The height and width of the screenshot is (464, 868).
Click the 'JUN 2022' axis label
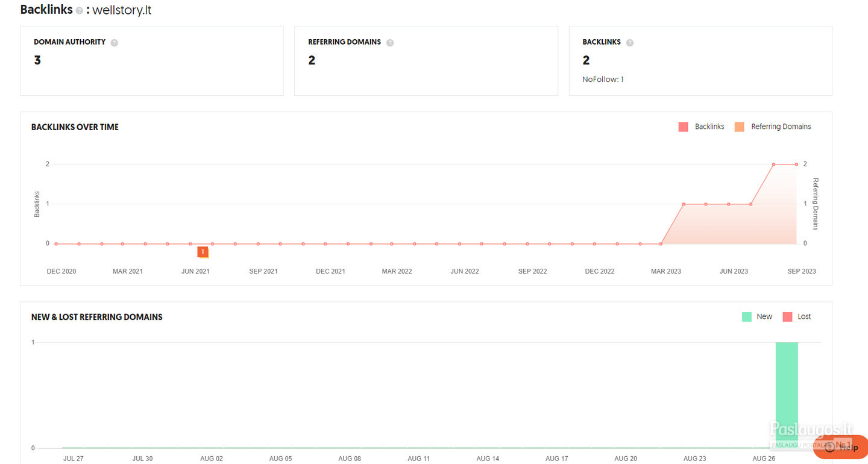[465, 271]
